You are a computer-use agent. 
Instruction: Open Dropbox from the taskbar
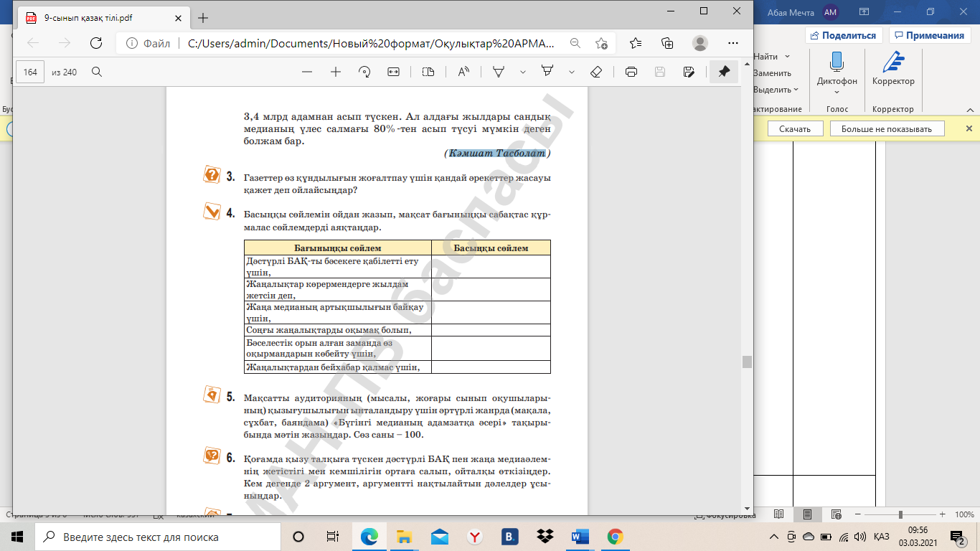coord(545,537)
